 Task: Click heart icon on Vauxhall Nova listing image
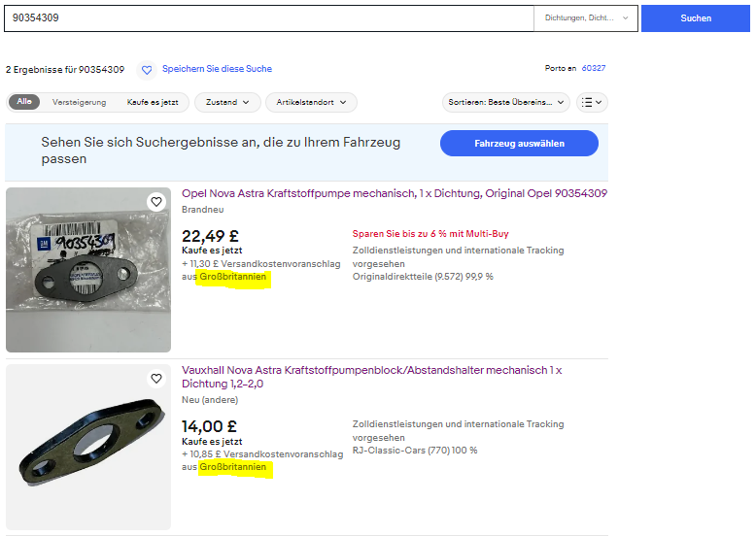coord(155,379)
